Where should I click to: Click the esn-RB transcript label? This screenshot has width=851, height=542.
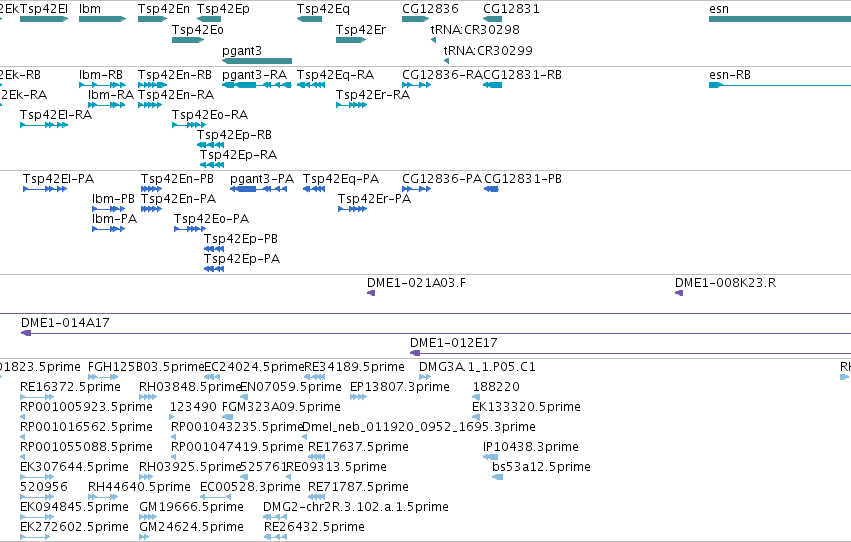tap(730, 74)
